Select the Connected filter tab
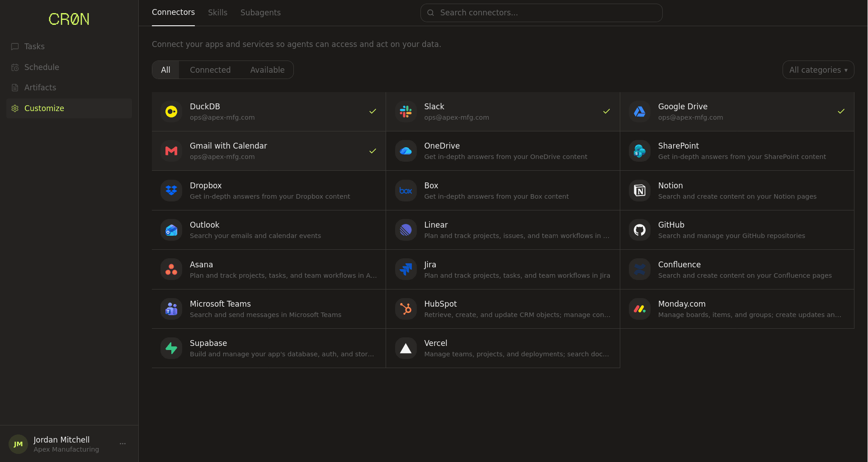This screenshot has height=462, width=868. pyautogui.click(x=210, y=70)
